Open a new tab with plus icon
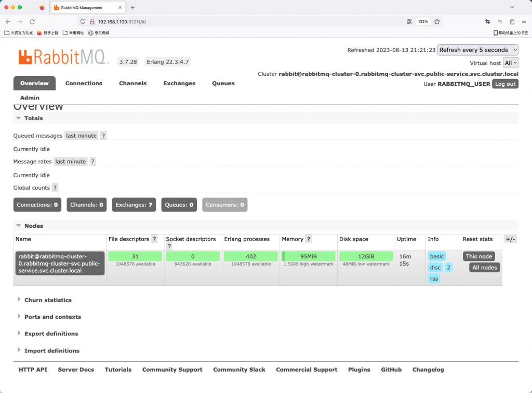The height and width of the screenshot is (393, 532). point(132,7)
